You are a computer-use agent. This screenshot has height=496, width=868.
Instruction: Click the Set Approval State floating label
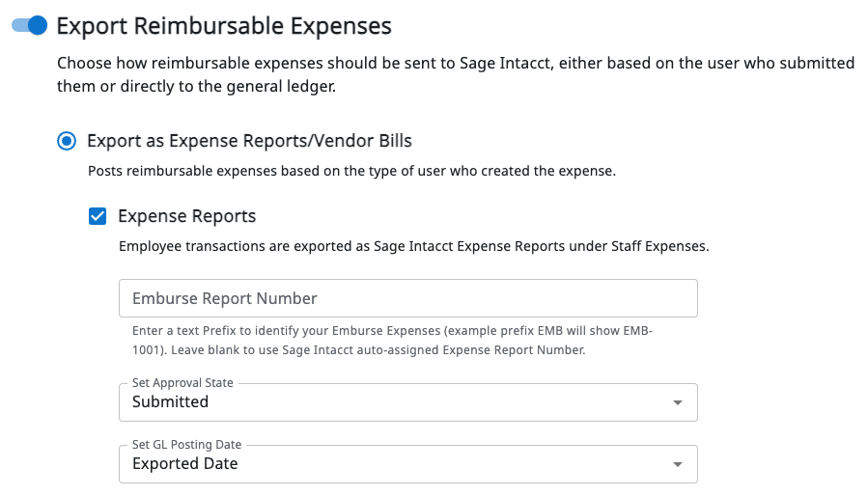point(182,383)
